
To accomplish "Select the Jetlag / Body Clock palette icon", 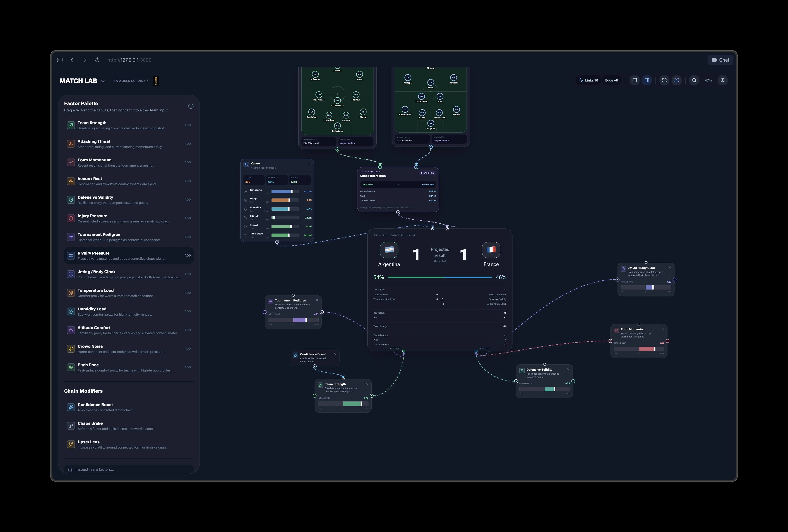I will coord(71,274).
